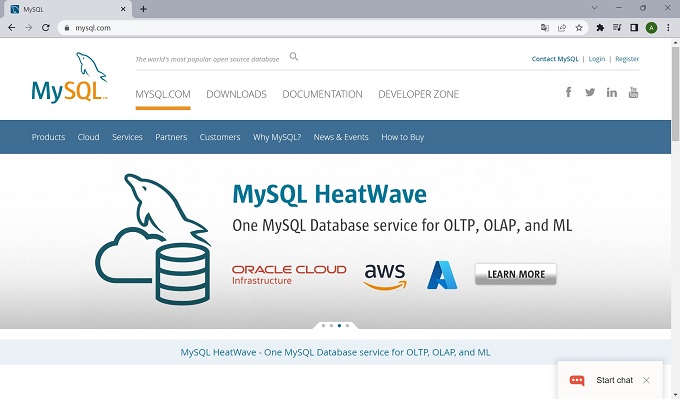
Task: Open the Chrome profile avatar
Action: click(651, 28)
